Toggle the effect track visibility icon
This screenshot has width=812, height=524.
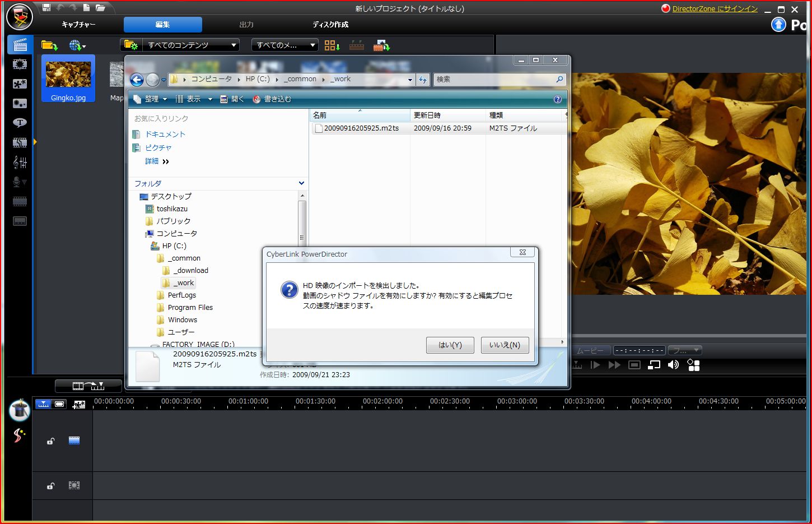coord(74,485)
